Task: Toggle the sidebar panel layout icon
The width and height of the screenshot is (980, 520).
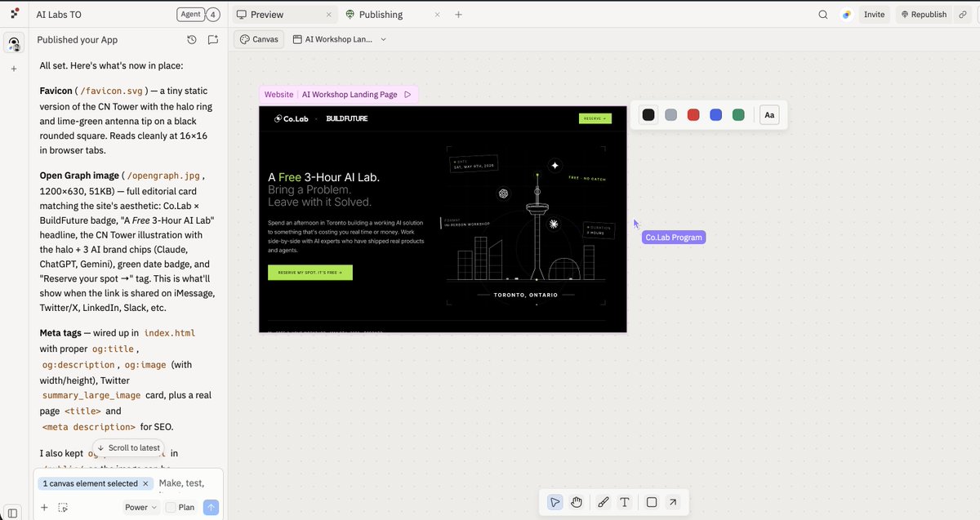Action: point(13,513)
